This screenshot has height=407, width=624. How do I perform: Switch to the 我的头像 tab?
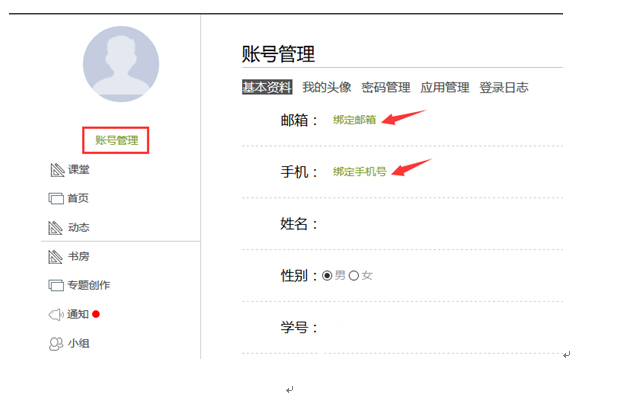(x=327, y=87)
